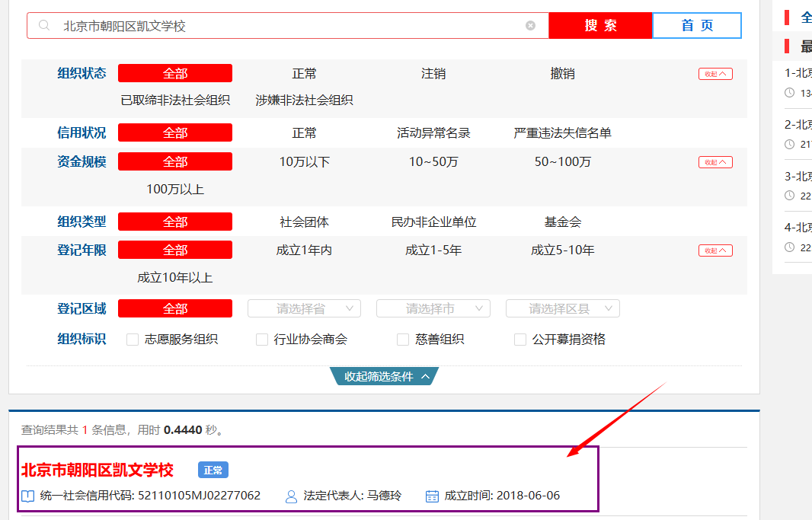Screen dimensions: 812x520
Task: Collapse the 资金规模 filter row
Action: pos(715,162)
